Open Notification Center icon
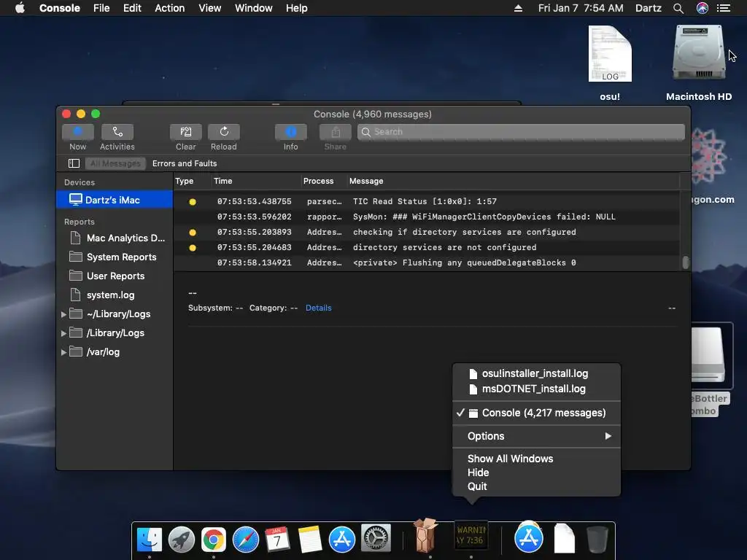 point(724,8)
